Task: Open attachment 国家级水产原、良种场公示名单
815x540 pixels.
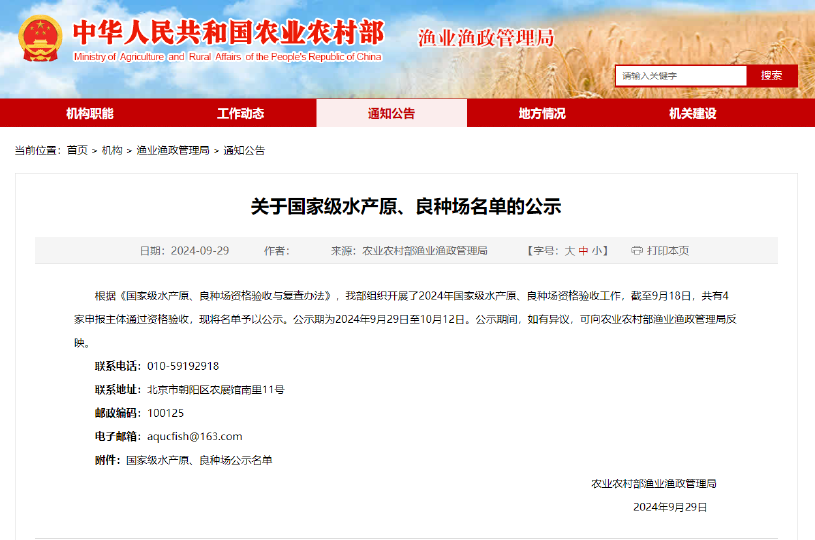Action: [x=199, y=460]
